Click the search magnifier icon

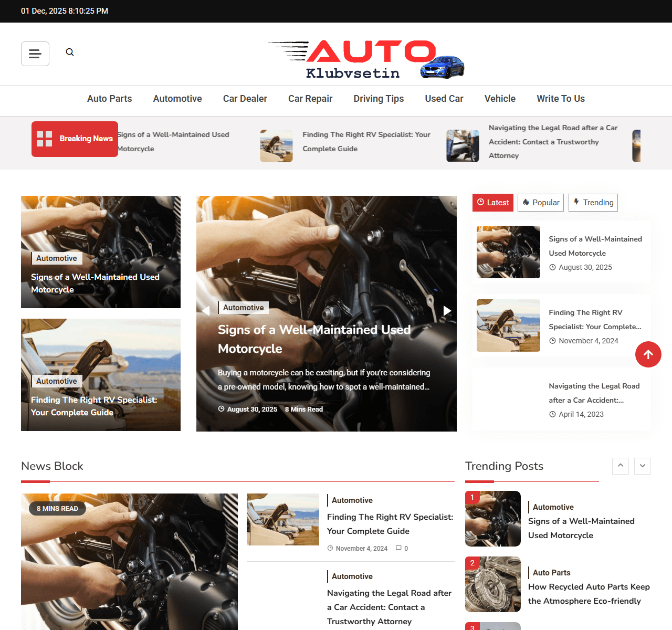pyautogui.click(x=70, y=52)
